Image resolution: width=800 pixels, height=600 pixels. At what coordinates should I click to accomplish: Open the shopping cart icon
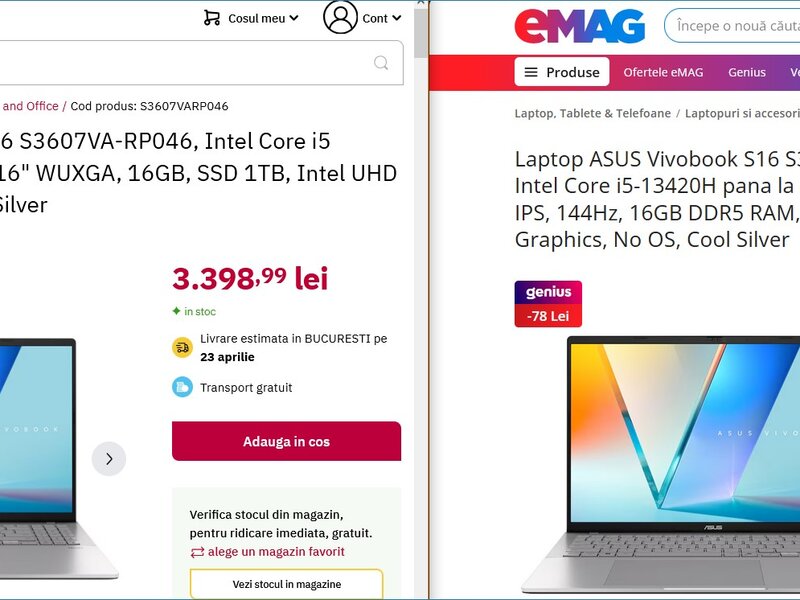(x=211, y=18)
